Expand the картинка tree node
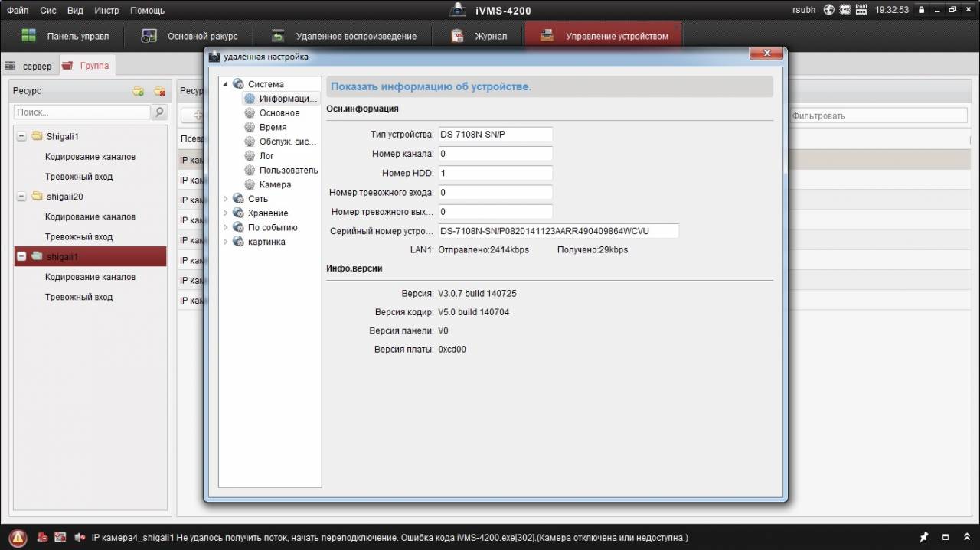 (x=226, y=242)
